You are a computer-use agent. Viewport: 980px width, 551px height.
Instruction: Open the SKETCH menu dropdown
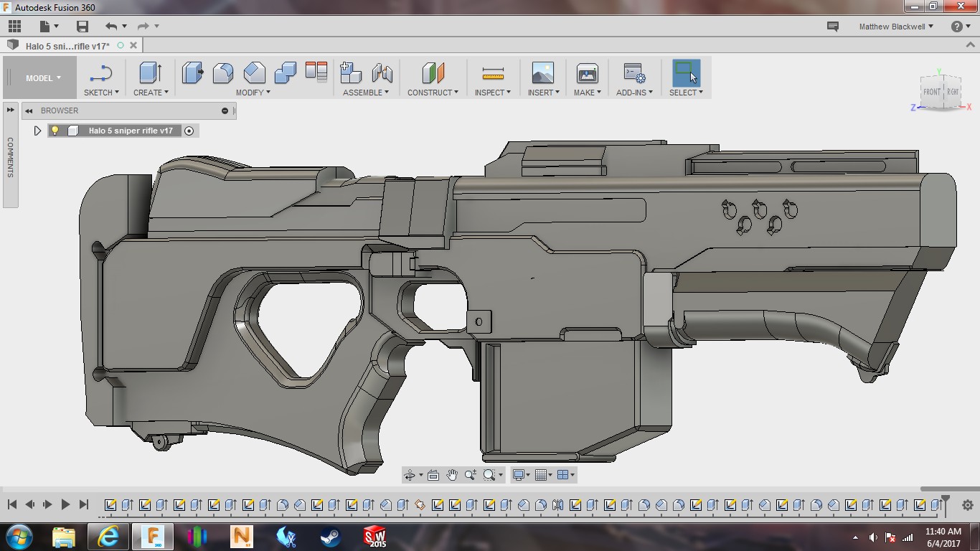(x=101, y=93)
